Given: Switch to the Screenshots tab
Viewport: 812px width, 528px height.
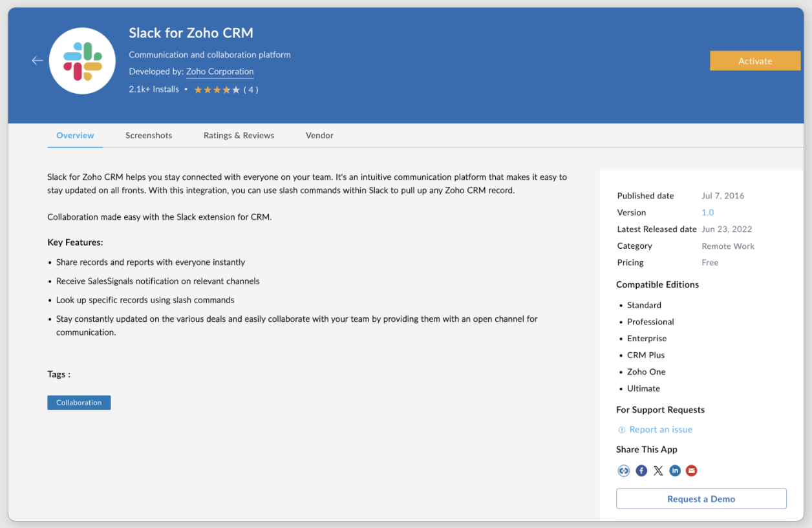Looking at the screenshot, I should point(149,136).
